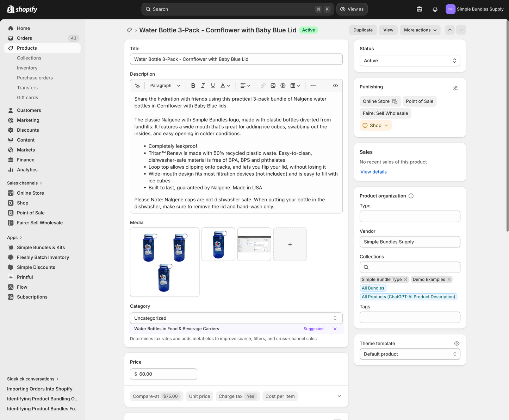The width and height of the screenshot is (509, 420).
Task: Preview theme template eye icon
Action: (457, 344)
